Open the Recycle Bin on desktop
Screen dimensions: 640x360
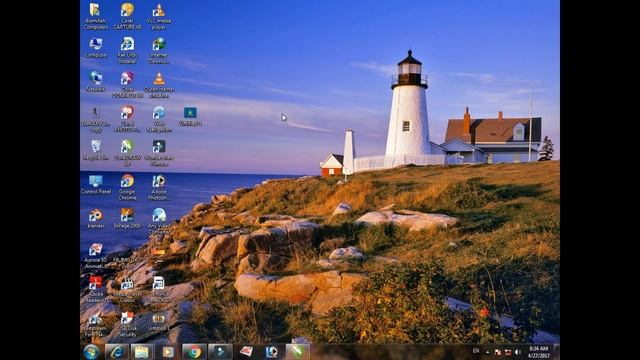point(96,150)
